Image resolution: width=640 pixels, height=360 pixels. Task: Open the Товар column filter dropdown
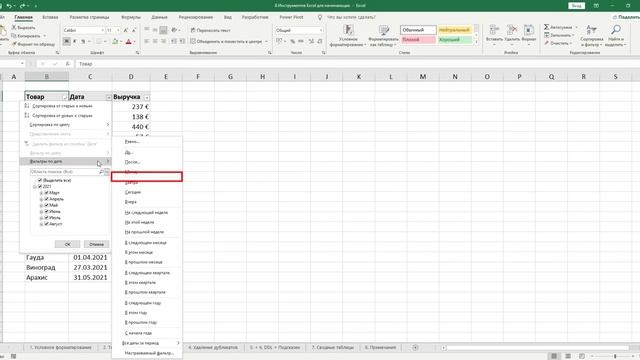point(64,97)
